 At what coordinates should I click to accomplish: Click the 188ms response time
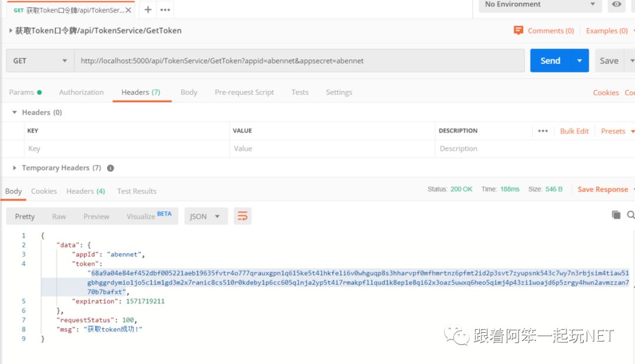510,189
